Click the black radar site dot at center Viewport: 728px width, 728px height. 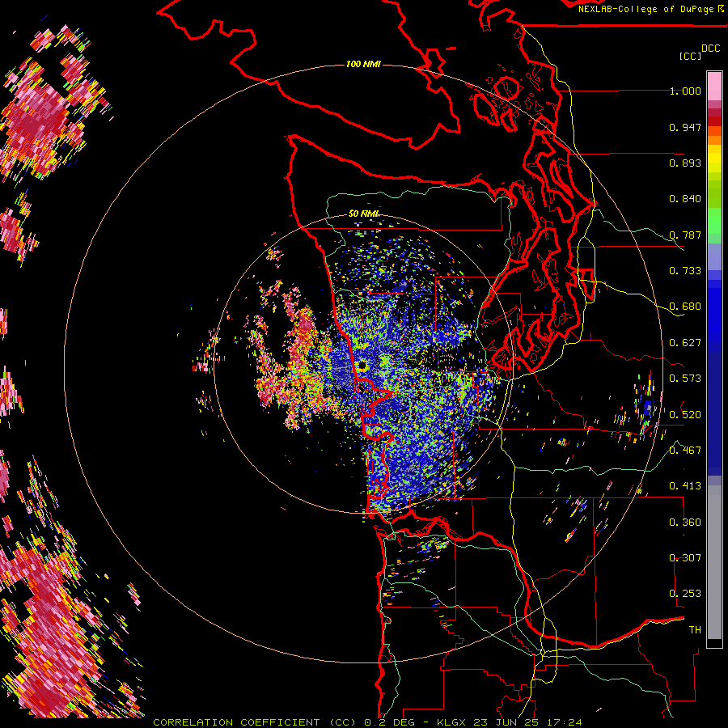click(x=362, y=366)
